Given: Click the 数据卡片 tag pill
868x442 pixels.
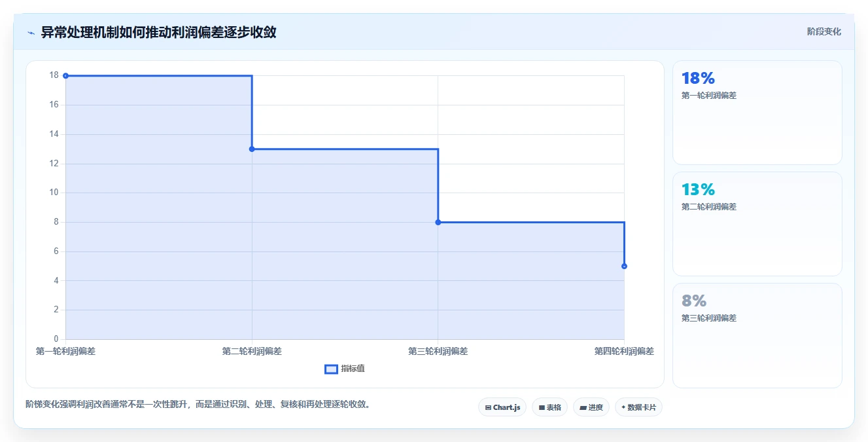Looking at the screenshot, I should 638,407.
